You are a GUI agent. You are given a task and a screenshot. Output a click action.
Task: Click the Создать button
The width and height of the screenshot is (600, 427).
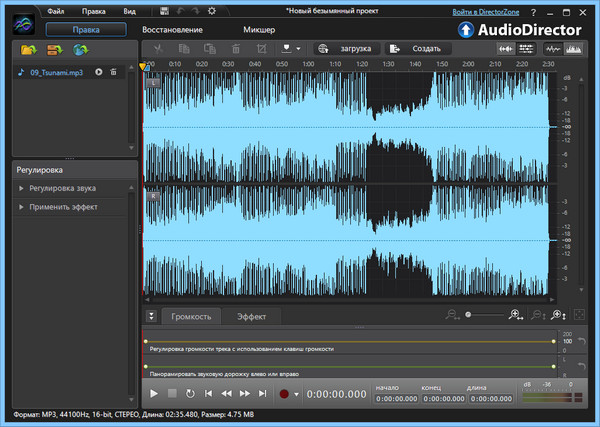(x=419, y=48)
